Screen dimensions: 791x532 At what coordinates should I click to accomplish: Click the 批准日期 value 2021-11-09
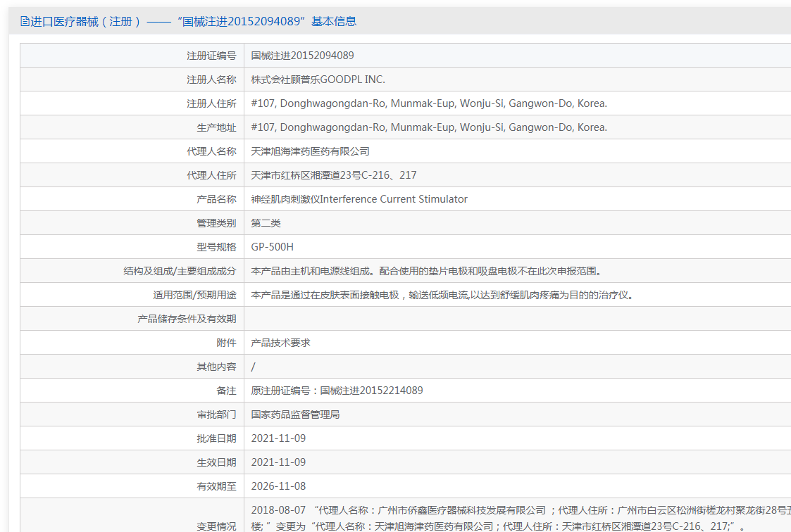click(278, 438)
